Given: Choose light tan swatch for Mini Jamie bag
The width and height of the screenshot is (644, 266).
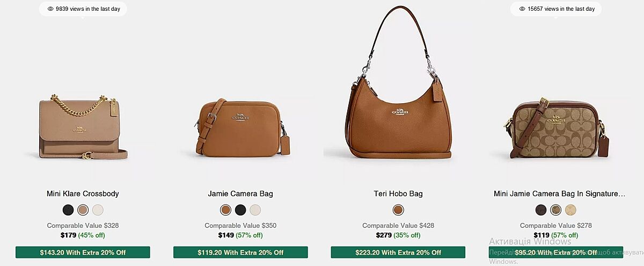Looking at the screenshot, I should click(x=571, y=210).
